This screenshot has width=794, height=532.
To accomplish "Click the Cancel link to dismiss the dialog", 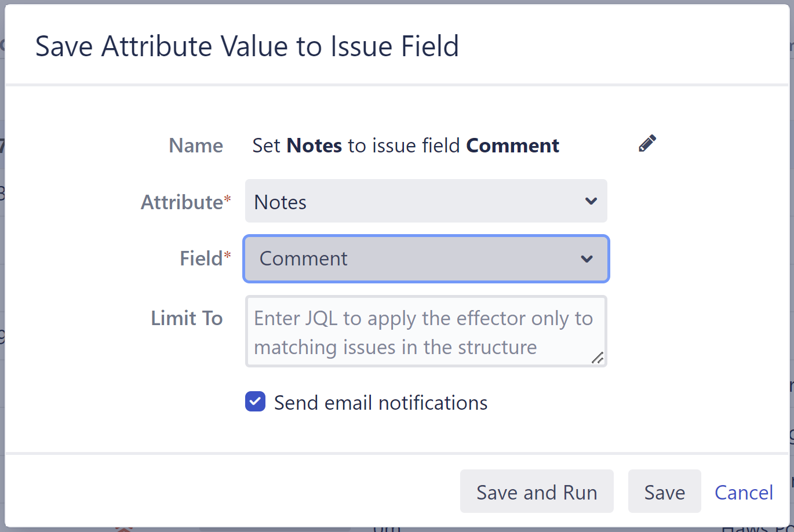I will click(x=744, y=491).
